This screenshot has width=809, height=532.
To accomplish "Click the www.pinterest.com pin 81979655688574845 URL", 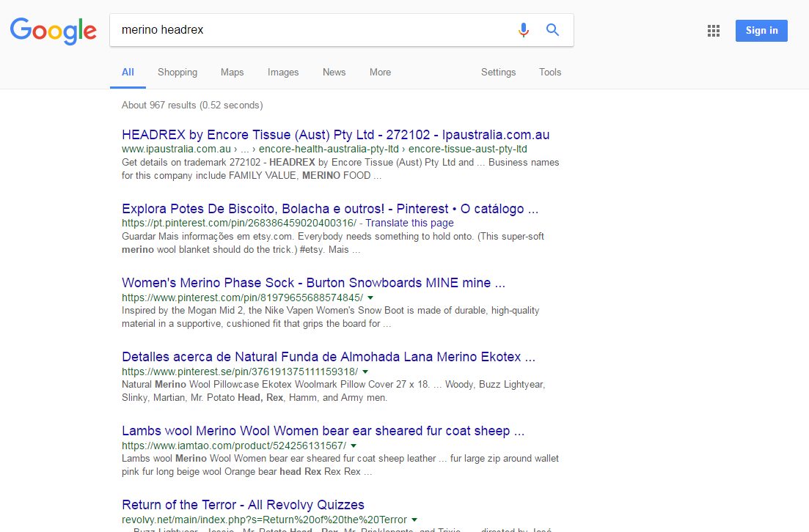I will point(243,298).
